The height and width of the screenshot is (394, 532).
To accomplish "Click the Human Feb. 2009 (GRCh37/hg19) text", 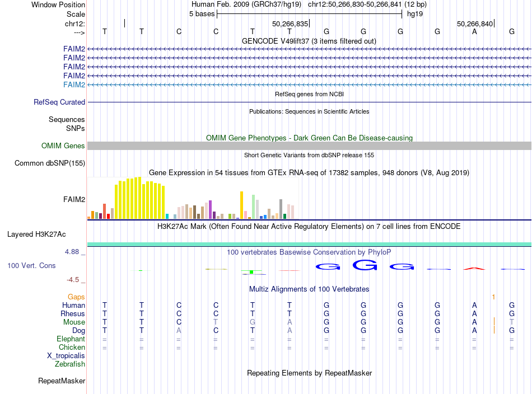I will pos(246,4).
